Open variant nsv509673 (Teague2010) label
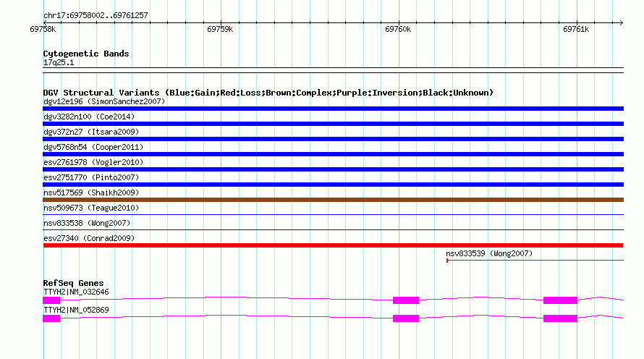This screenshot has width=644, height=359. point(91,208)
